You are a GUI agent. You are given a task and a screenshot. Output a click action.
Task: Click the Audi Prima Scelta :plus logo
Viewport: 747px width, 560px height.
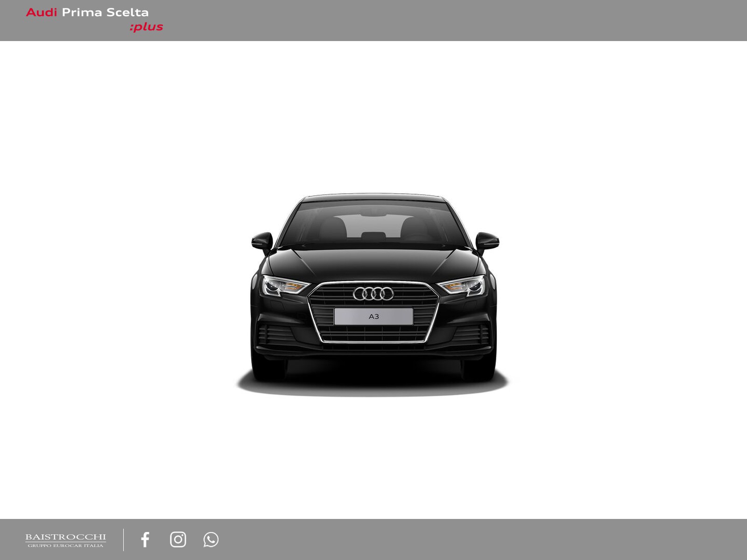(x=94, y=20)
